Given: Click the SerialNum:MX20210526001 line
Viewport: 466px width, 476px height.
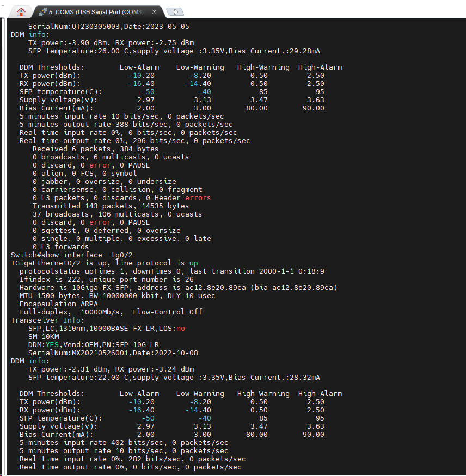Looking at the screenshot, I should pos(113,353).
